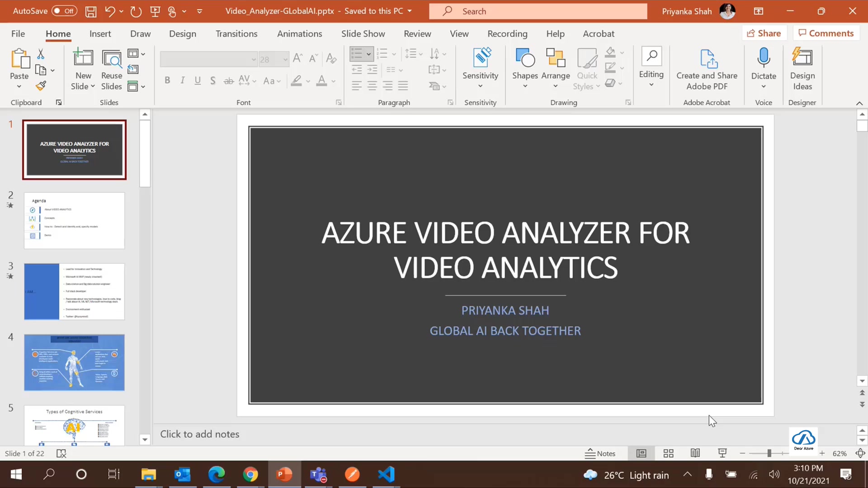Image resolution: width=868 pixels, height=488 pixels.
Task: Select slide 4 thumbnail
Action: (x=74, y=362)
